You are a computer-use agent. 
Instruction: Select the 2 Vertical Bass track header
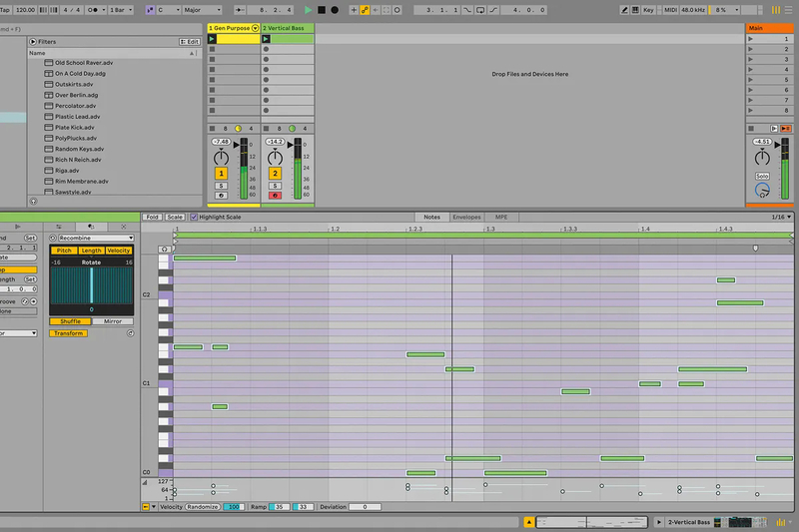pos(288,28)
